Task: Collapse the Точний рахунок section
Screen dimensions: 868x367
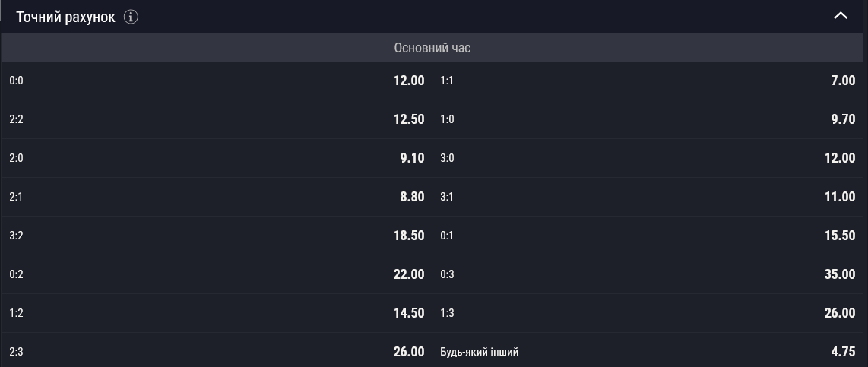Action: 840,16
